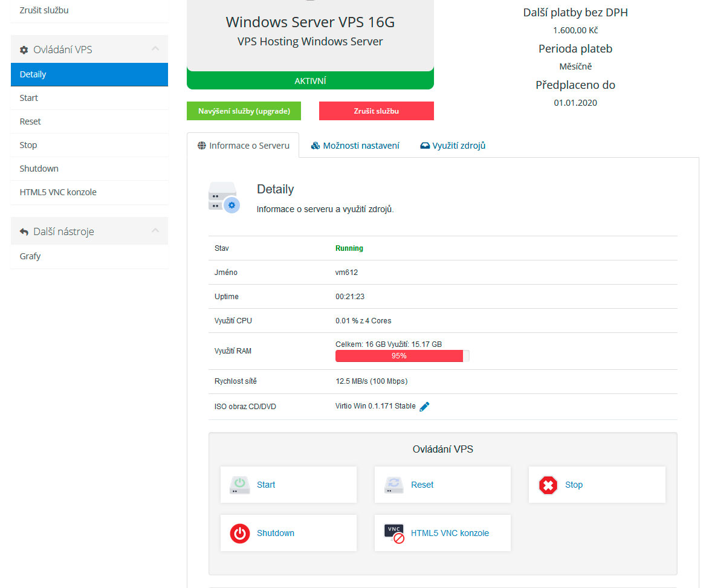Open Detaily from the sidebar menu
This screenshot has height=588, width=709.
point(33,74)
